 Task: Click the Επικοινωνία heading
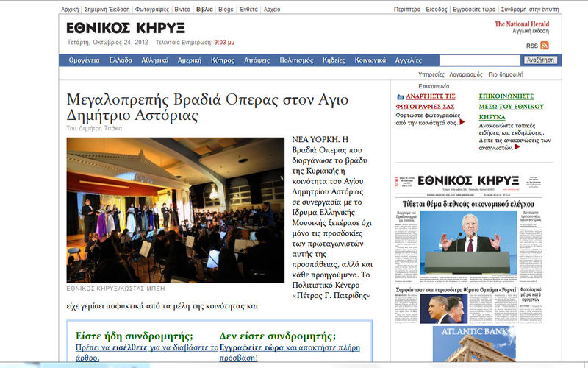tap(434, 86)
